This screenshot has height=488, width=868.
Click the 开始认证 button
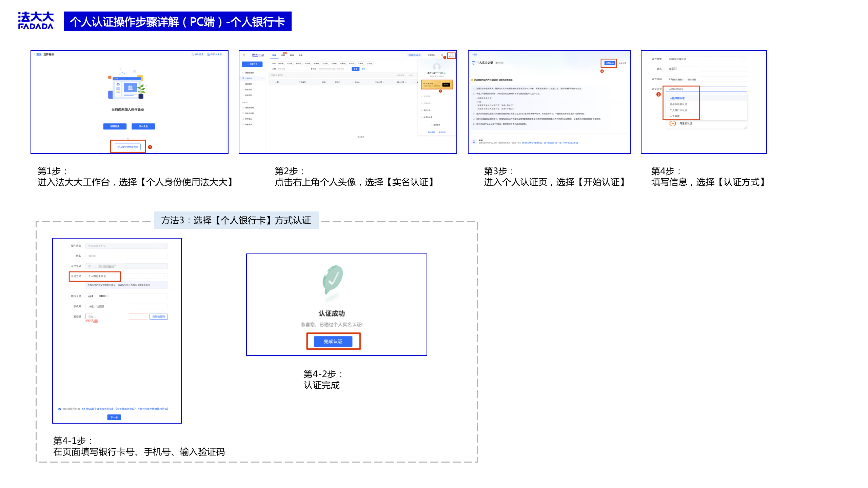pyautogui.click(x=610, y=63)
